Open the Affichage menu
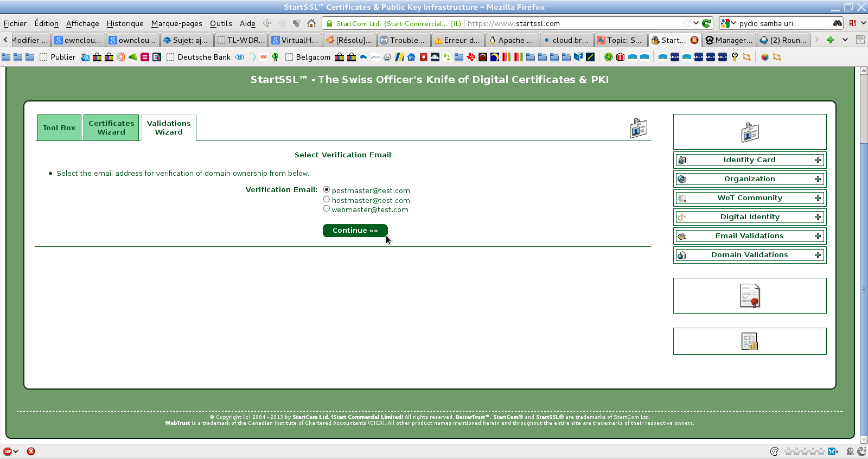The width and height of the screenshot is (868, 459). pyautogui.click(x=82, y=23)
